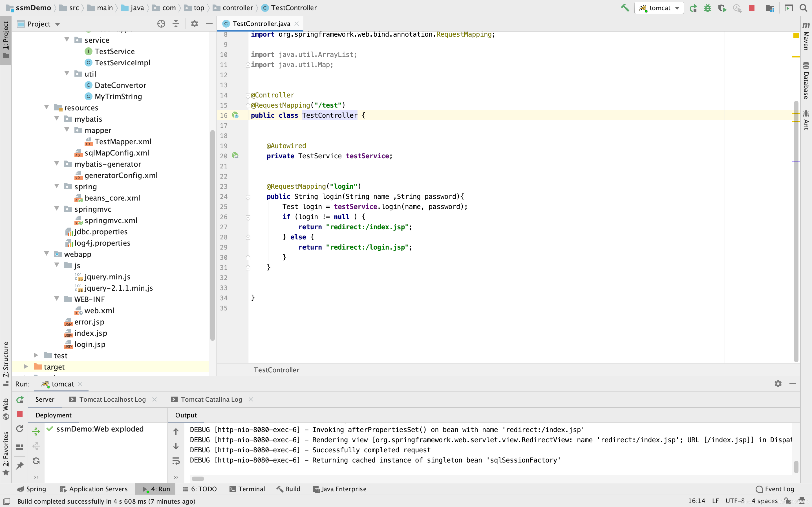The image size is (812, 507).
Task: Switch to Tomcat Catalina Log tab
Action: (x=211, y=399)
